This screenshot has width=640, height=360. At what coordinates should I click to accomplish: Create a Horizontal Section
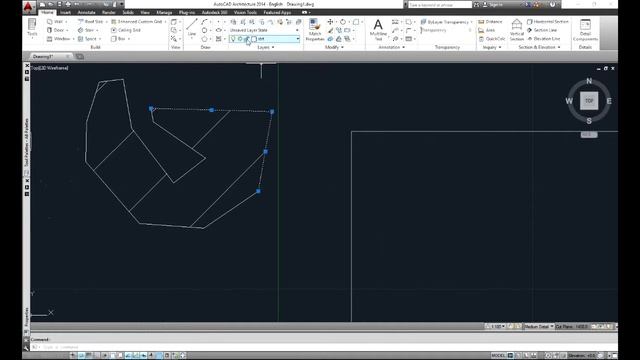coord(548,22)
